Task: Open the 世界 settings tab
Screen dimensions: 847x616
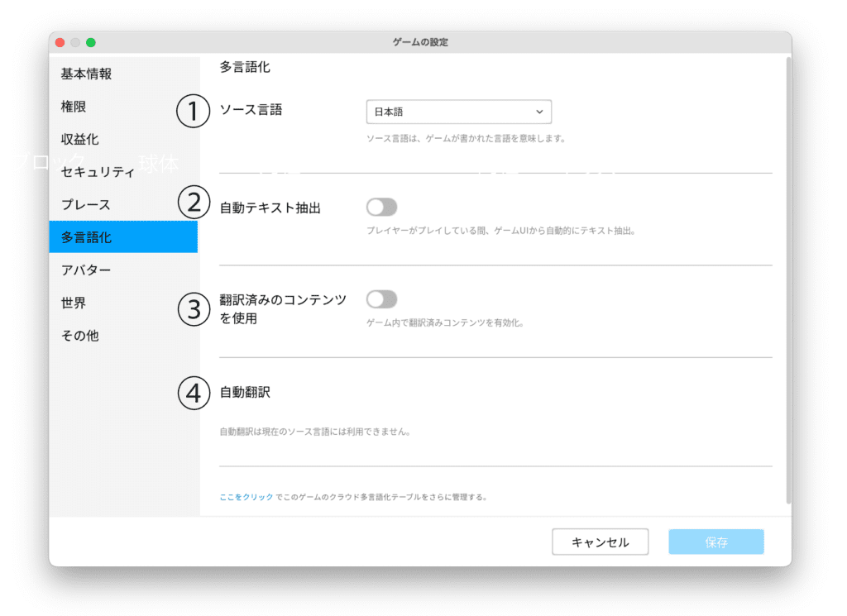Action: [74, 303]
